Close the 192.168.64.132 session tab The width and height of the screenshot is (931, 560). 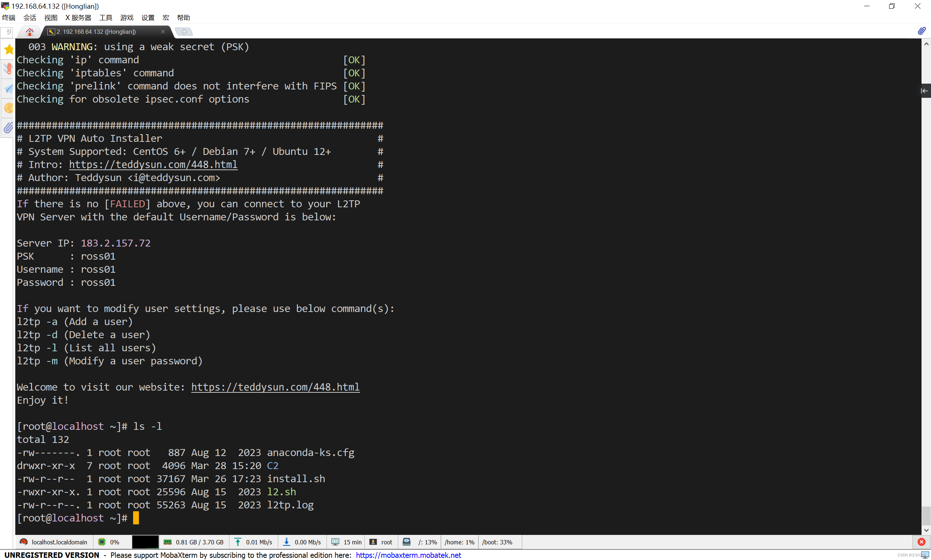(x=163, y=32)
